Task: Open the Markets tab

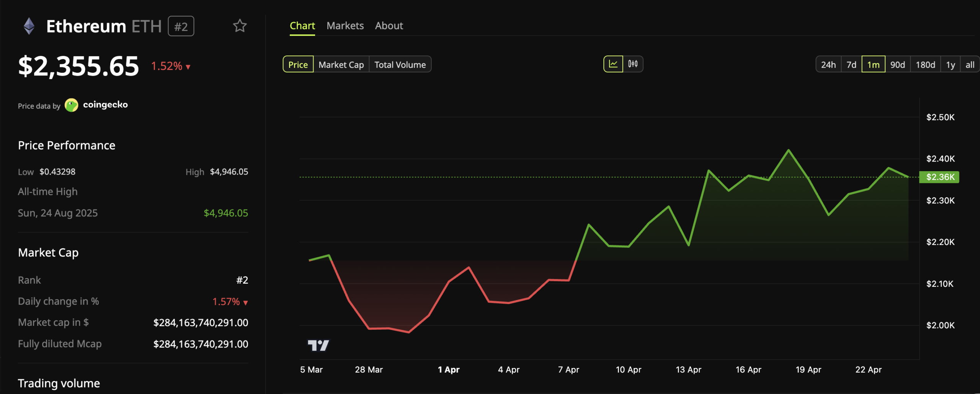Action: click(x=345, y=26)
